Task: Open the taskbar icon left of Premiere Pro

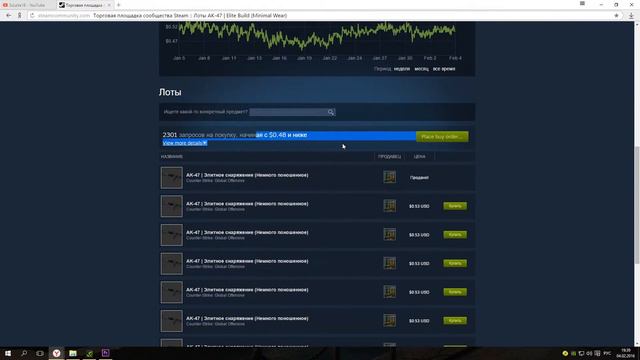Action: 89,353
